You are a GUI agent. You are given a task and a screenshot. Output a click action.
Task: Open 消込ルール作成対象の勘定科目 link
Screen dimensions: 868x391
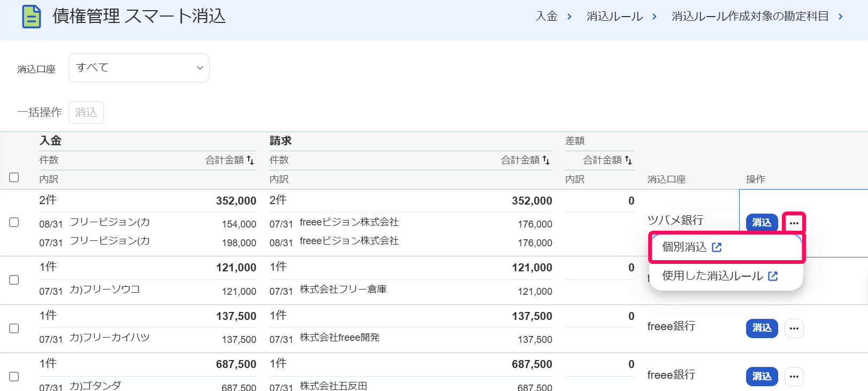tap(750, 17)
